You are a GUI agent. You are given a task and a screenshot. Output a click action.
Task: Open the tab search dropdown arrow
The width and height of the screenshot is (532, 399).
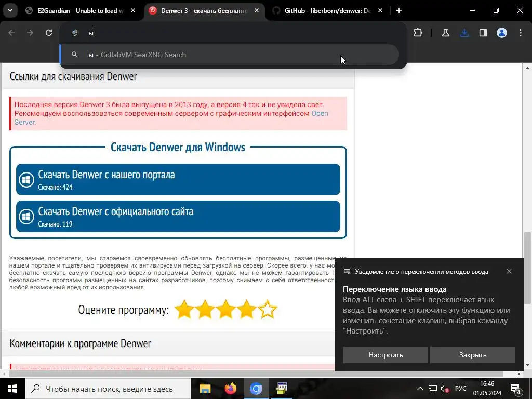click(x=10, y=10)
